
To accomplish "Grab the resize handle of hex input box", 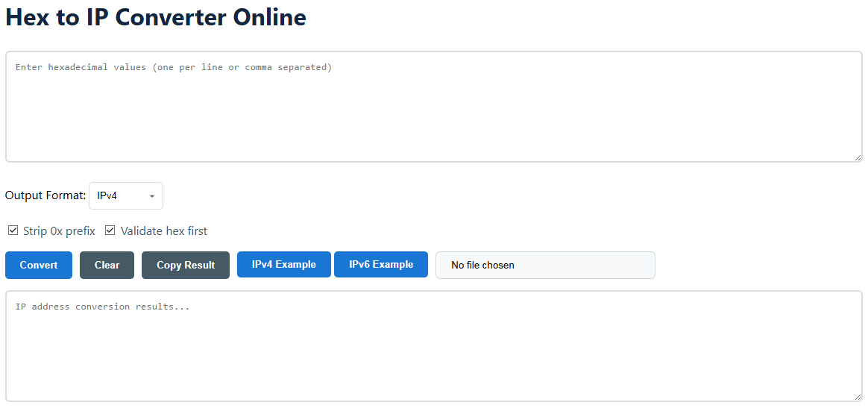I will [x=858, y=157].
